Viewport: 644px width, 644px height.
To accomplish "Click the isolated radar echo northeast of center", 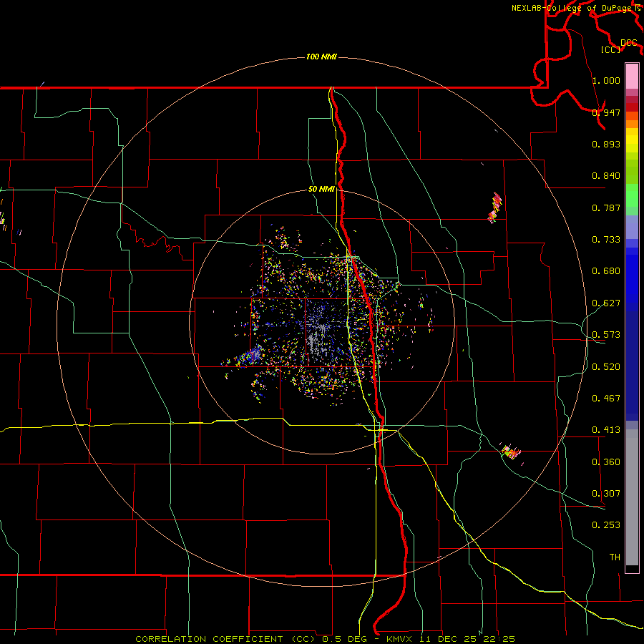I will point(495,208).
